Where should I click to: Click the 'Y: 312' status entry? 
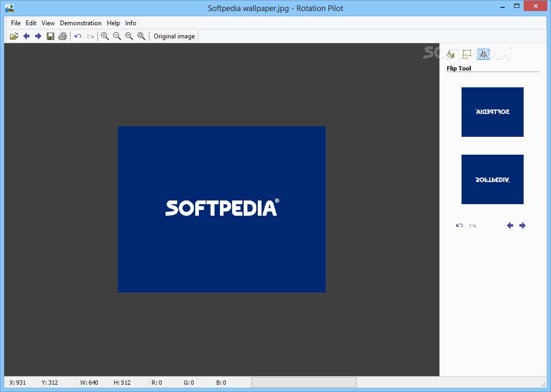tap(50, 383)
